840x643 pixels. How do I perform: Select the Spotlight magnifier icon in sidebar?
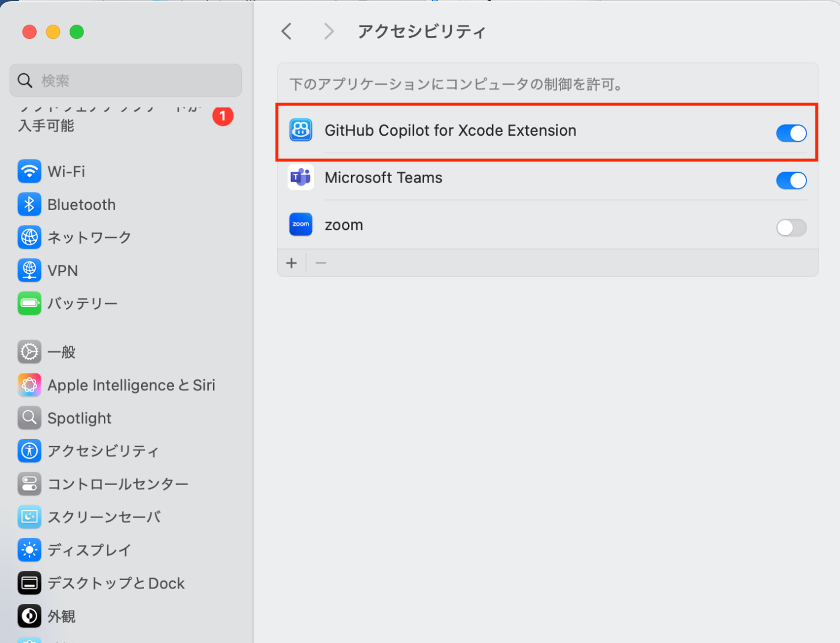(x=29, y=418)
